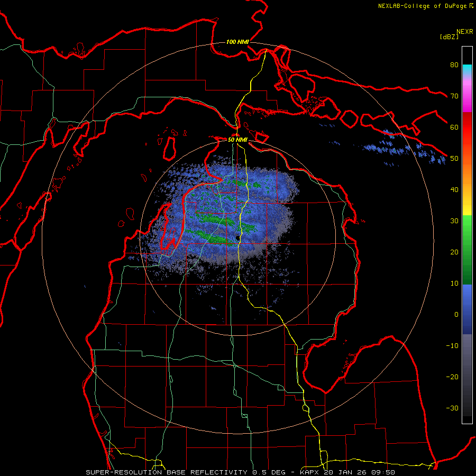
Task: Click the -10 value on the color scale
Action: 452,346
